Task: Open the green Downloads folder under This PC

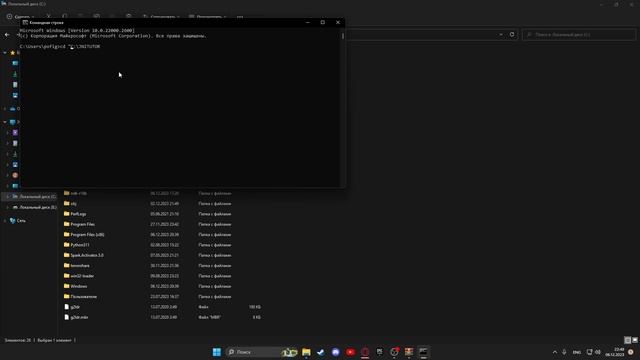Action: (x=15, y=154)
